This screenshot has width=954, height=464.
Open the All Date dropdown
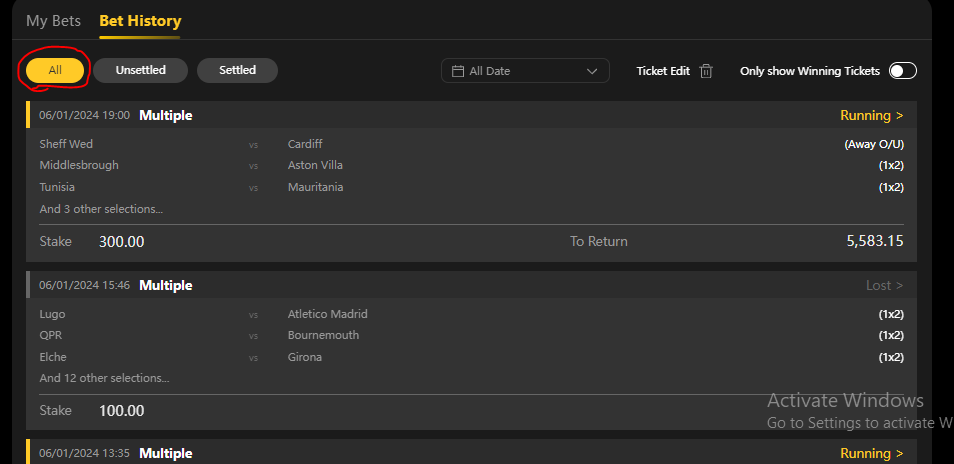[525, 71]
